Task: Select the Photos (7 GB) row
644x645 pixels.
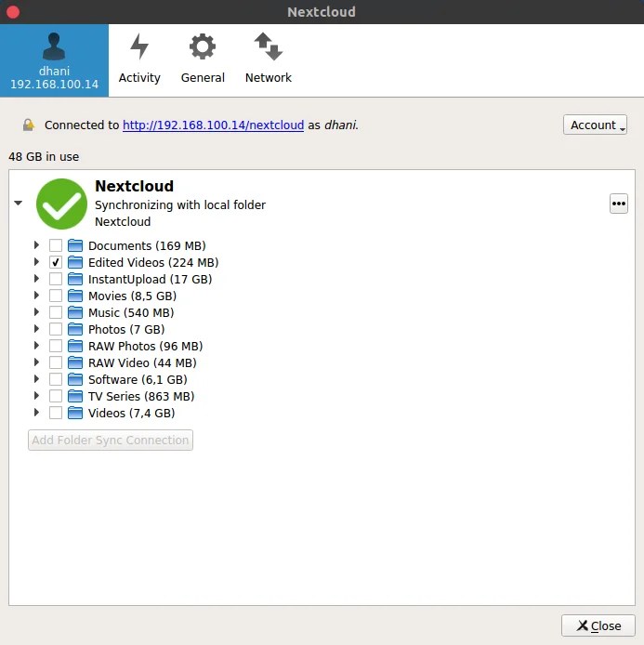Action: 126,329
